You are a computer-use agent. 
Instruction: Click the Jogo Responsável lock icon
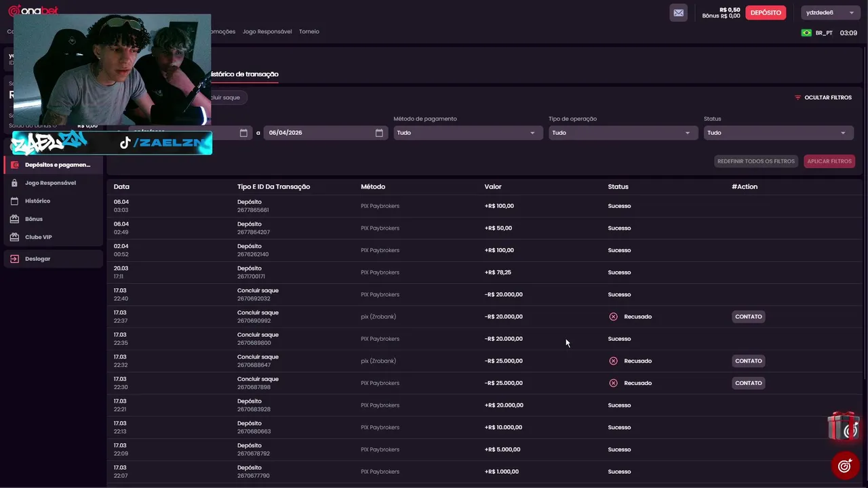pos(15,183)
